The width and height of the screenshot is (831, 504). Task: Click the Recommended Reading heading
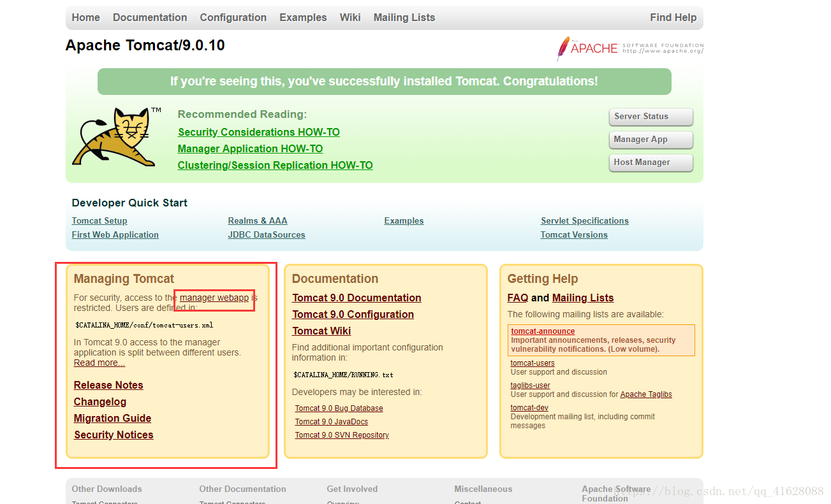click(x=242, y=114)
